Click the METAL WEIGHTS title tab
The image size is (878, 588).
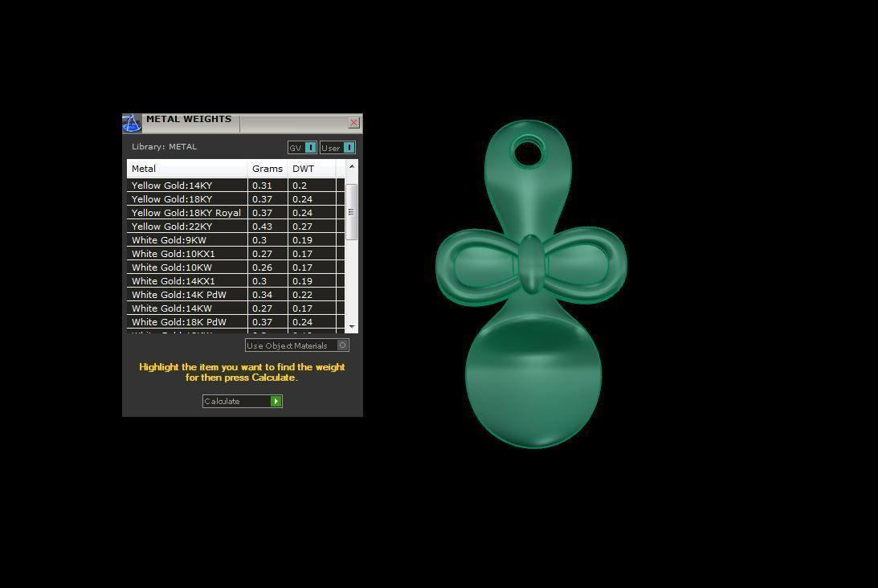point(189,119)
